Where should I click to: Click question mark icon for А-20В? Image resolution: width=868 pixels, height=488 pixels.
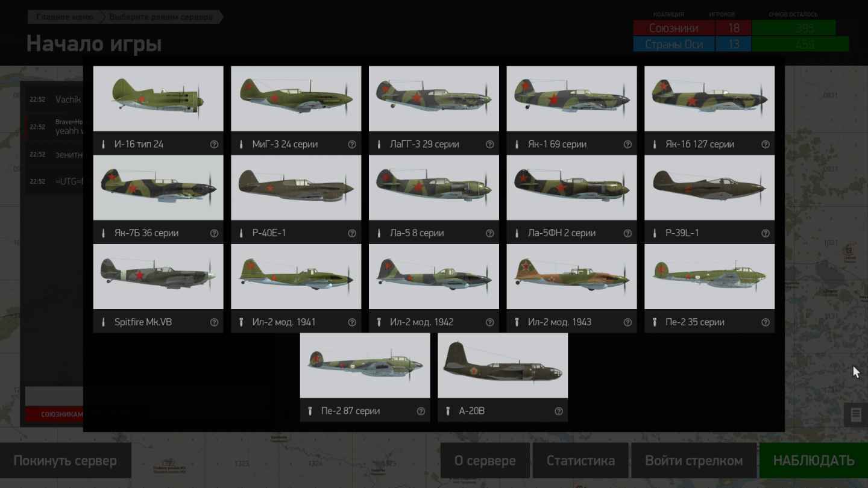click(559, 411)
